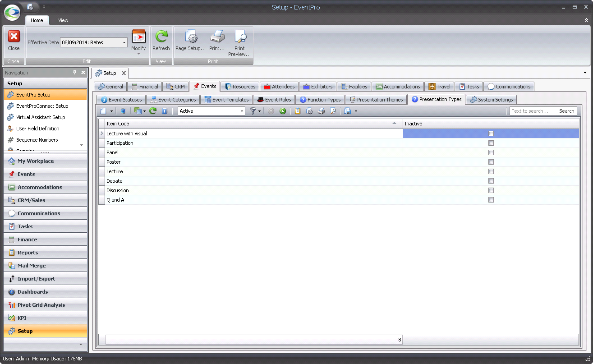Close the Setup document tab
Screen dimensions: 593x364
(x=124, y=73)
